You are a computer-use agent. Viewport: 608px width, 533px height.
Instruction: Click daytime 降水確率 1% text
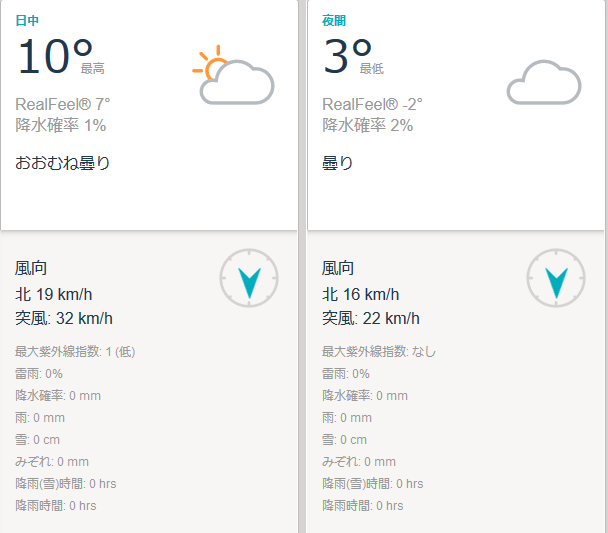[60, 125]
